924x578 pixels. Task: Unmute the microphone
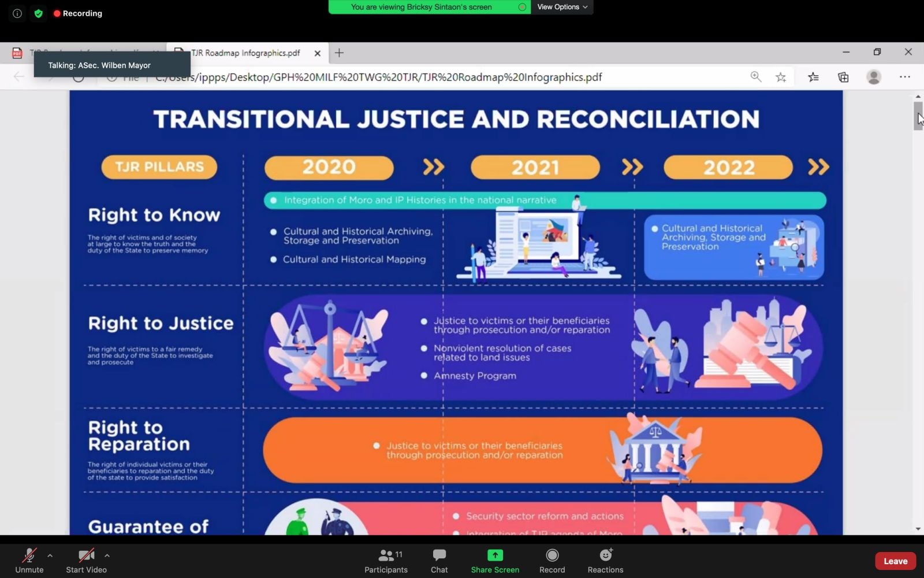29,561
